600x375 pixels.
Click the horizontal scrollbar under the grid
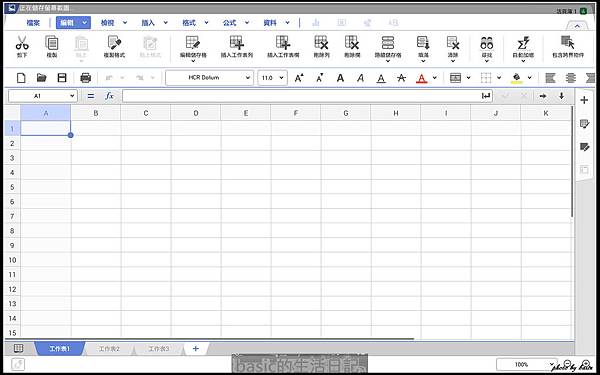[x=210, y=339]
